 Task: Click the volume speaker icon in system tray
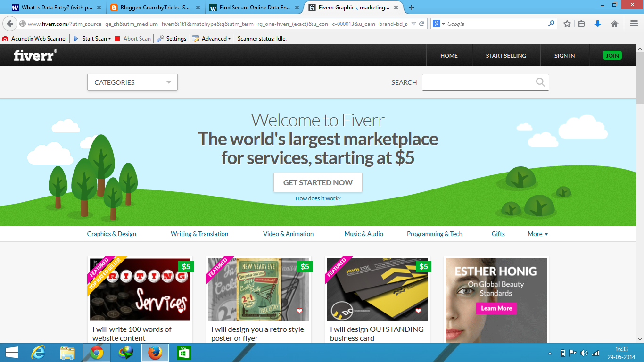point(584,353)
